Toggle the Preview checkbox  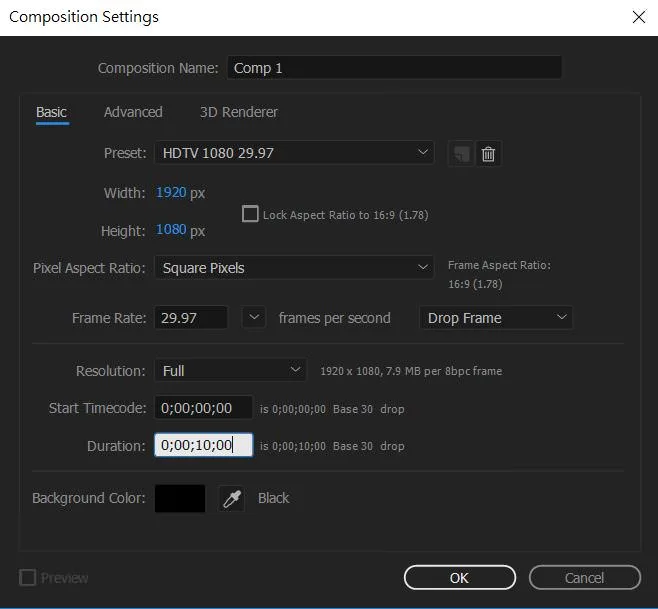coord(27,578)
